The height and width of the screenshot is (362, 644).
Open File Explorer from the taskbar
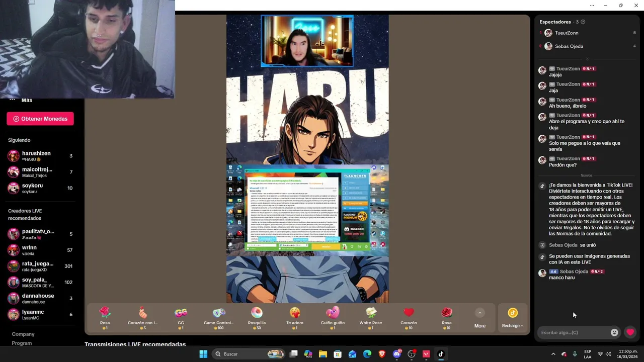click(x=323, y=354)
